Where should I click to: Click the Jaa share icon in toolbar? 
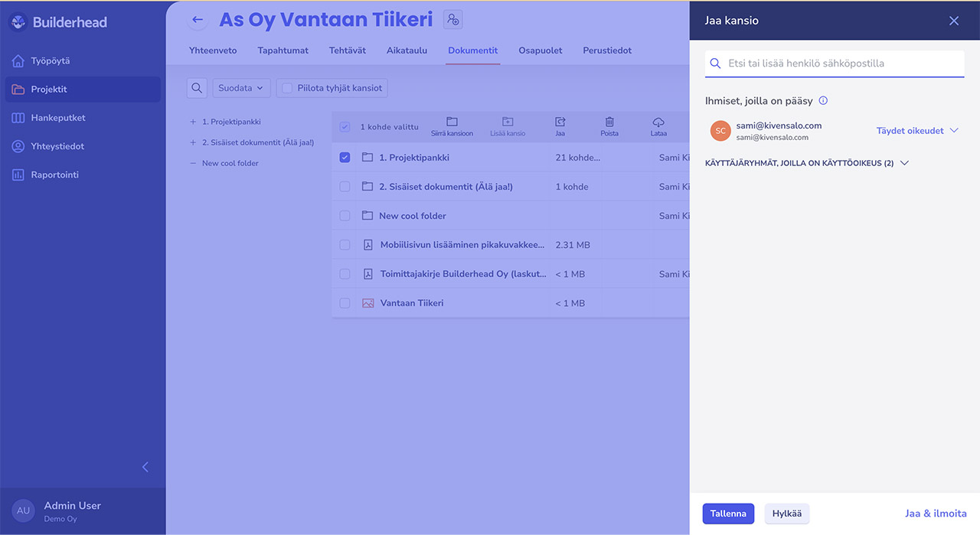click(x=560, y=122)
